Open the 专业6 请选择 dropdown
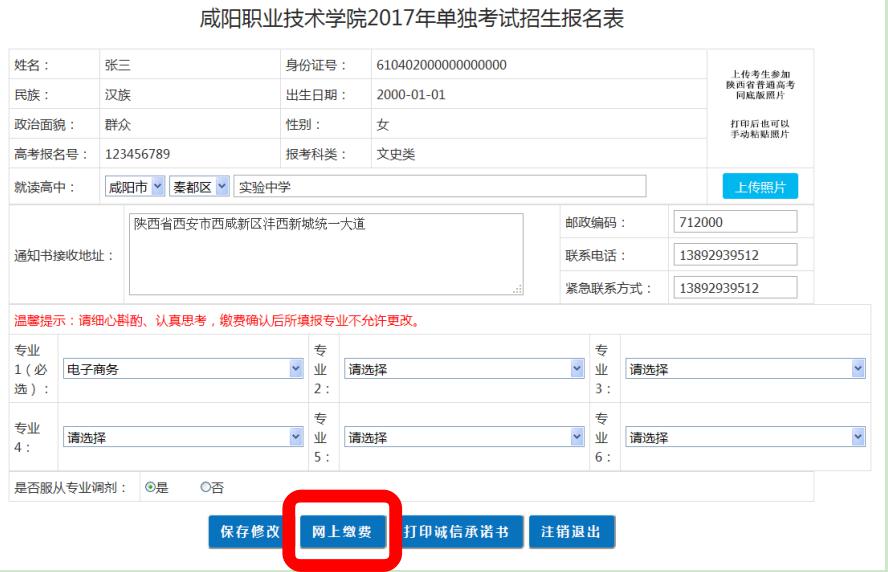The height and width of the screenshot is (572, 888). point(745,437)
